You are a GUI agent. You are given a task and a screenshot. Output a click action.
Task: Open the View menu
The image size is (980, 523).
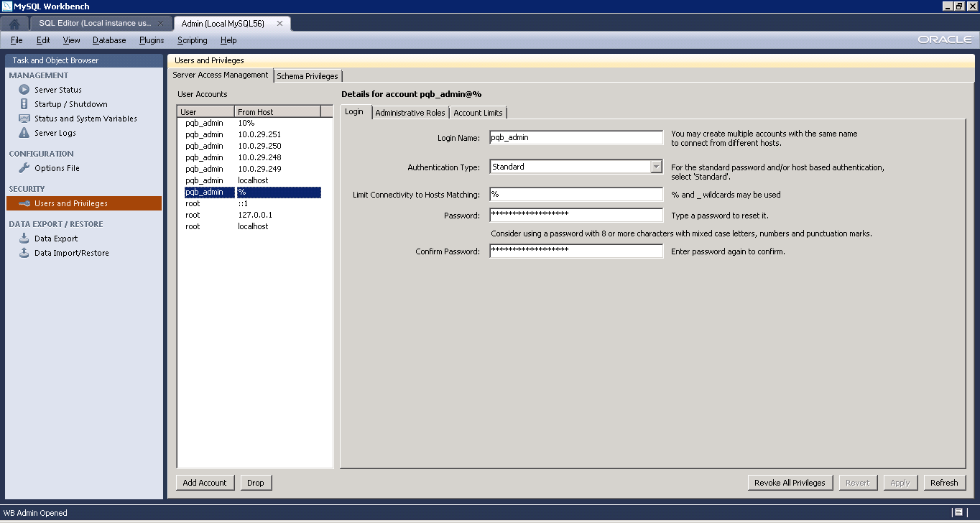point(71,40)
